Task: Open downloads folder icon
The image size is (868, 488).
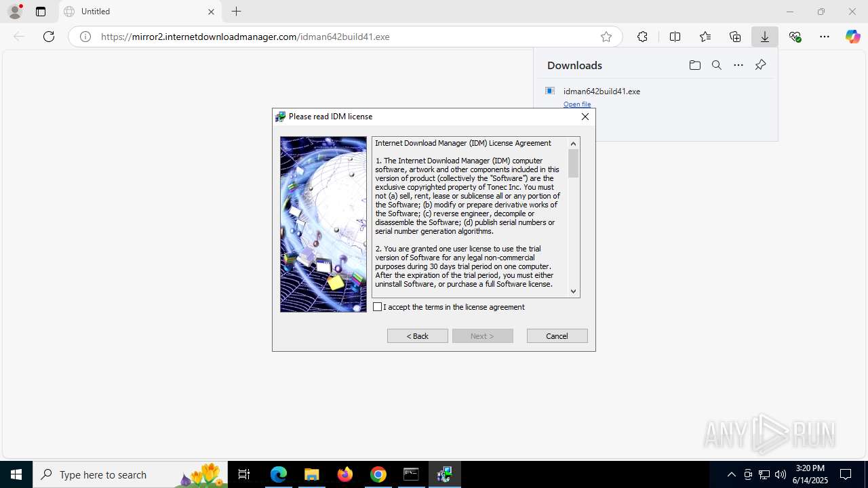Action: click(x=695, y=65)
